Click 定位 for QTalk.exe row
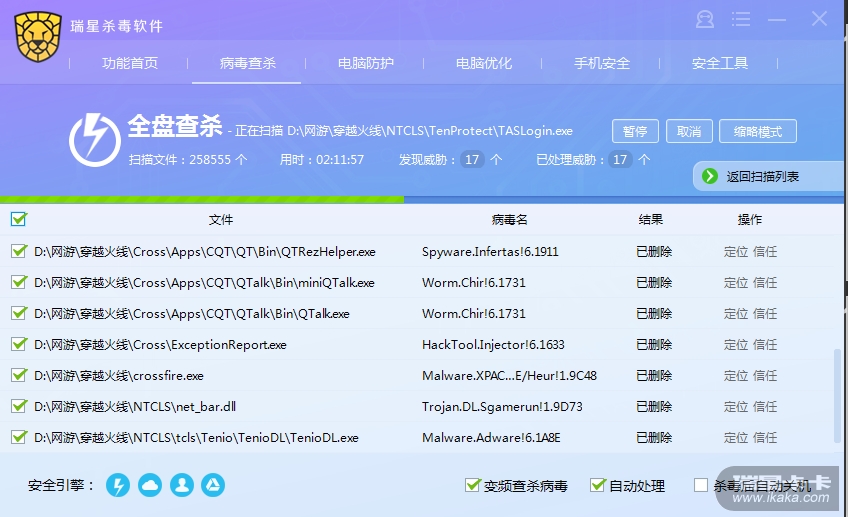The image size is (848, 517). 736,314
